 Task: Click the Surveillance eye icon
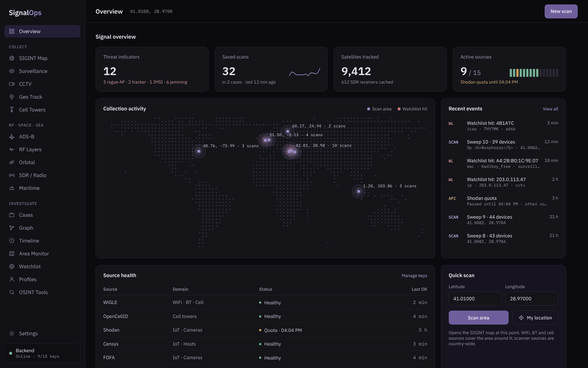tap(12, 71)
